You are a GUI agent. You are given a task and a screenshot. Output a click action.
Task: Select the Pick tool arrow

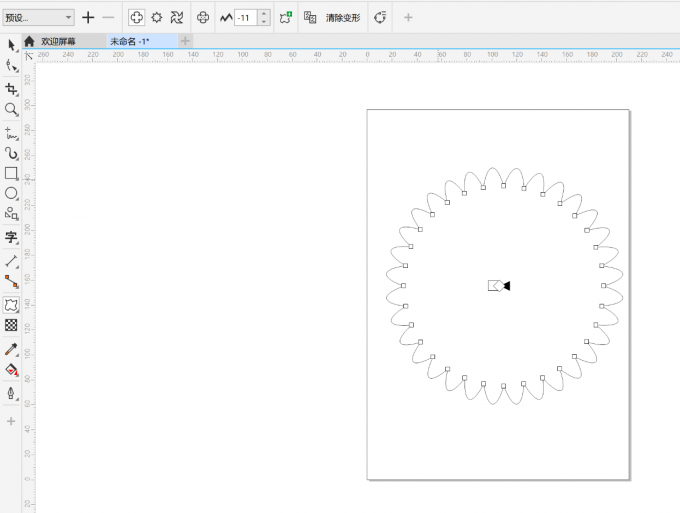pos(11,45)
